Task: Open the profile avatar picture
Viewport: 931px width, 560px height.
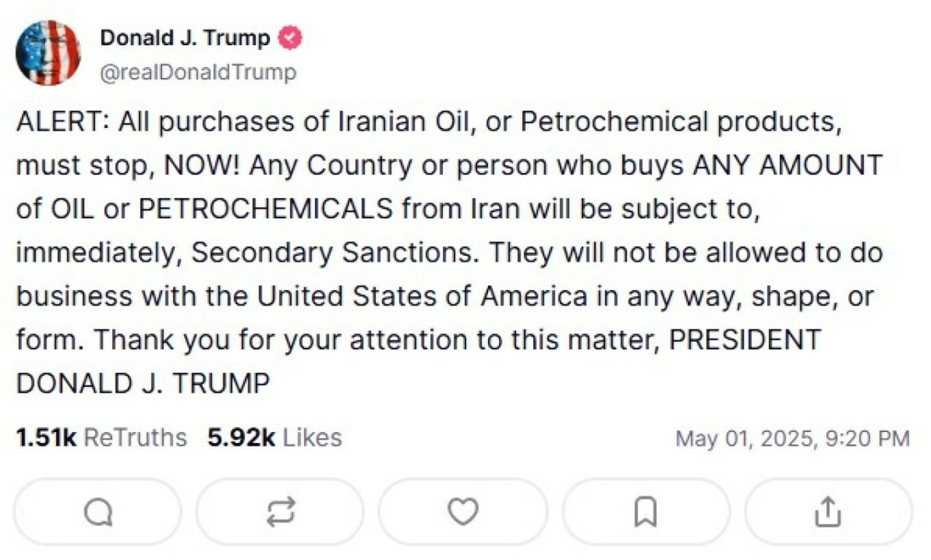Action: (48, 53)
